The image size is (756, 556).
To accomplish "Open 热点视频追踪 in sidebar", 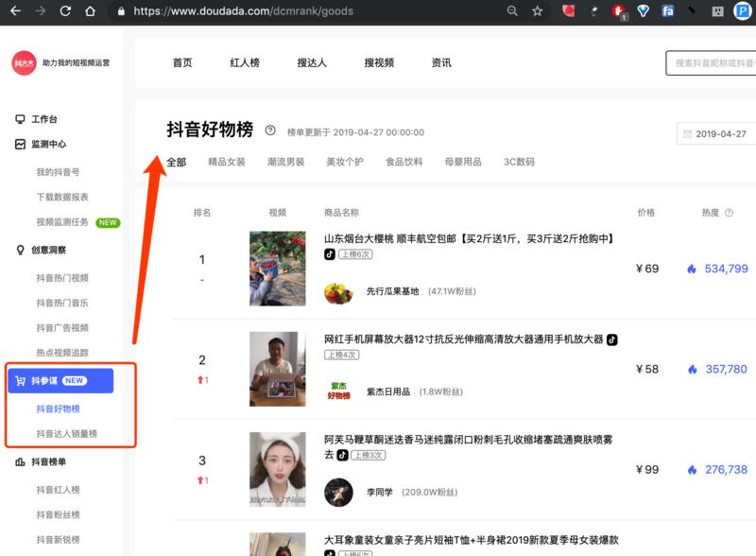I will click(x=62, y=353).
